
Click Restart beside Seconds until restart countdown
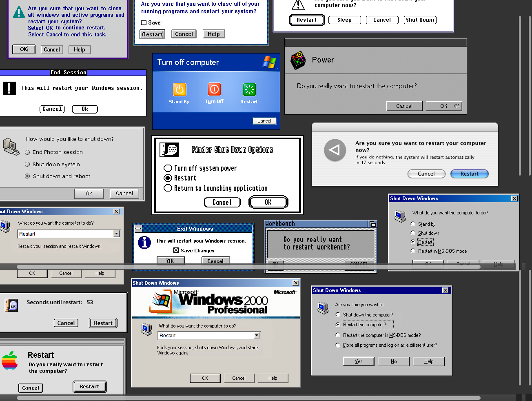103,323
